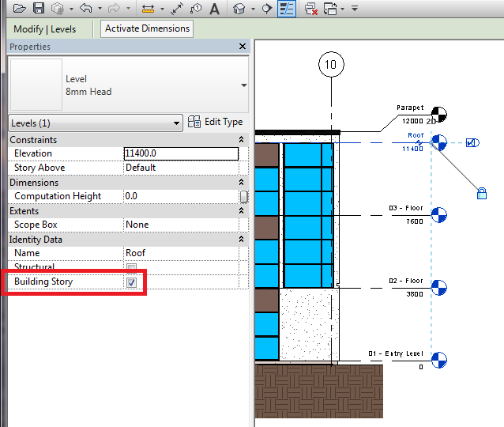
Task: Select the Tag by Category tool
Action: click(196, 9)
